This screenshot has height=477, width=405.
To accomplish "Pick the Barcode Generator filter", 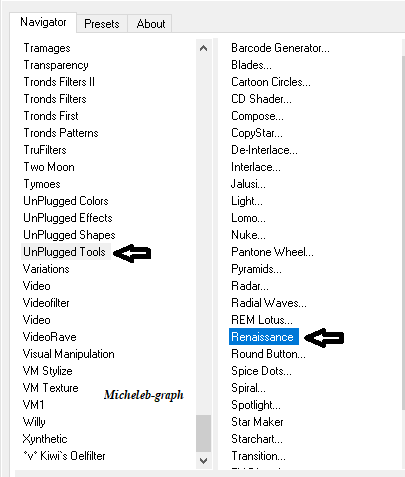I will [280, 48].
